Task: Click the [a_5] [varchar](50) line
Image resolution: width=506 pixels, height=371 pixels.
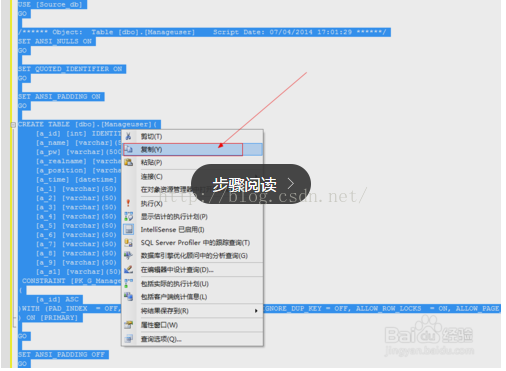Action: click(x=77, y=226)
